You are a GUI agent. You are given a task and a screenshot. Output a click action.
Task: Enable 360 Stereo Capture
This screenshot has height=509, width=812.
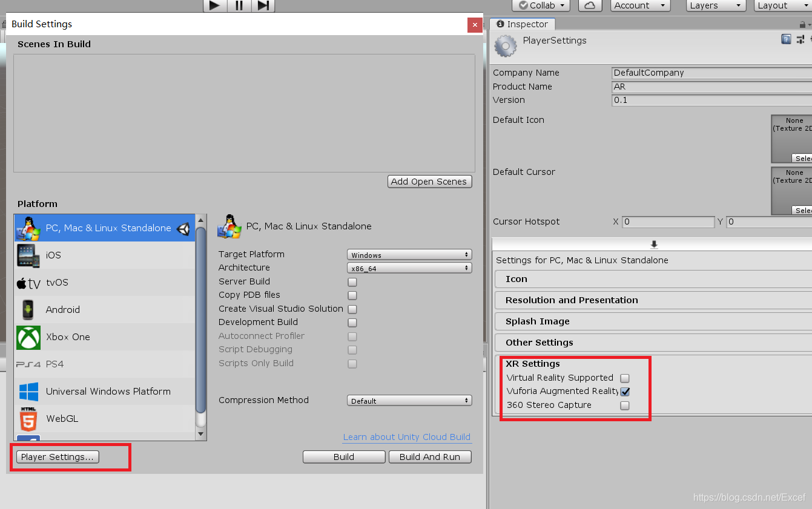625,406
